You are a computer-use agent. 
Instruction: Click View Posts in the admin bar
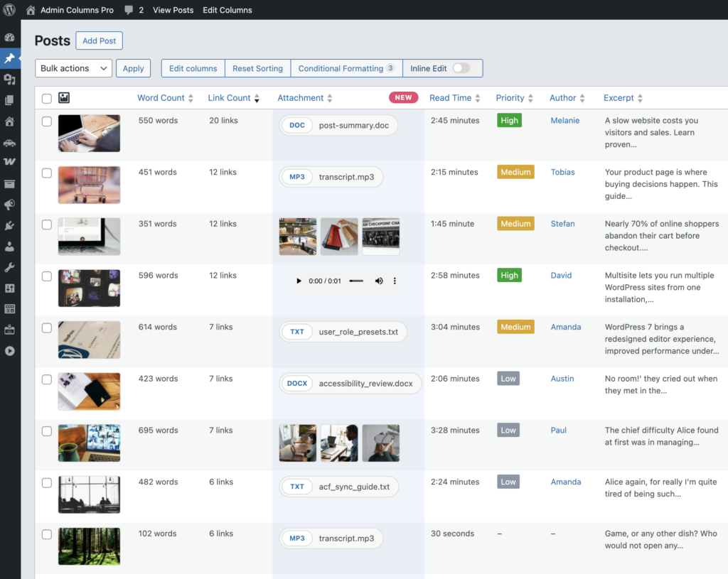coord(173,10)
